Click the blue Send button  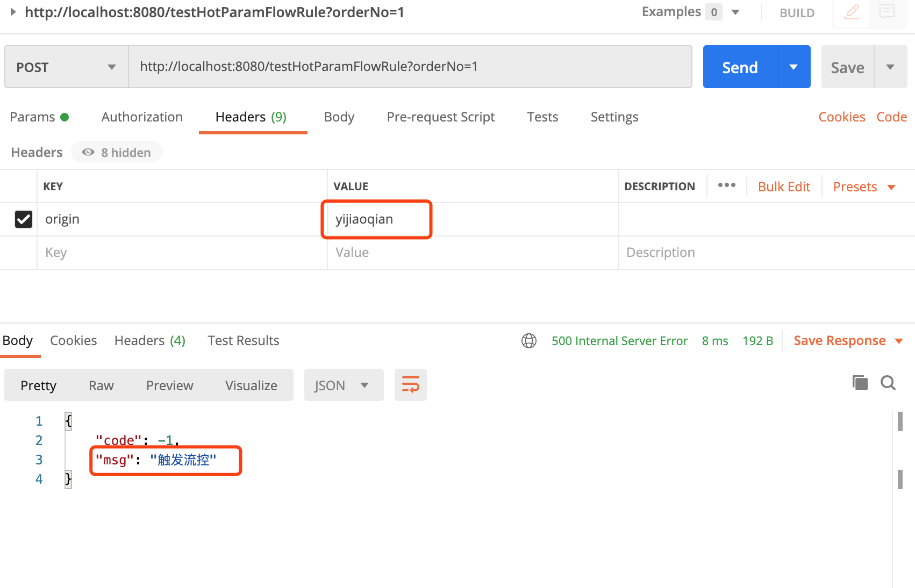(740, 67)
